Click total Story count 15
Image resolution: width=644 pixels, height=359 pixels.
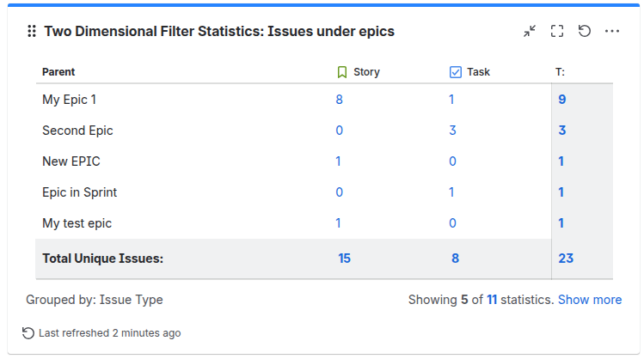tap(344, 259)
